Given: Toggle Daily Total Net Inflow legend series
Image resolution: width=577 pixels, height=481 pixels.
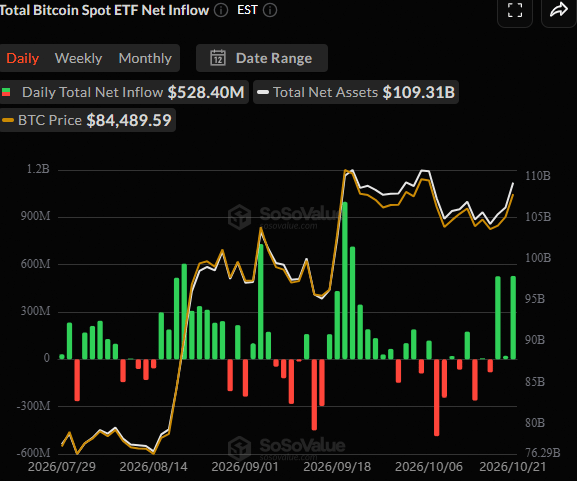Looking at the screenshot, I should [124, 92].
